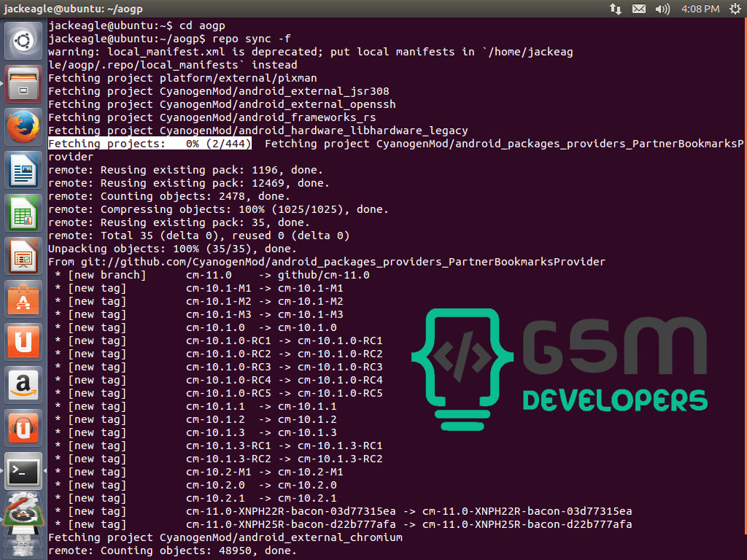Click the new tag cm-10.1.0-RC5 line
The height and width of the screenshot is (560, 747).
(x=219, y=393)
